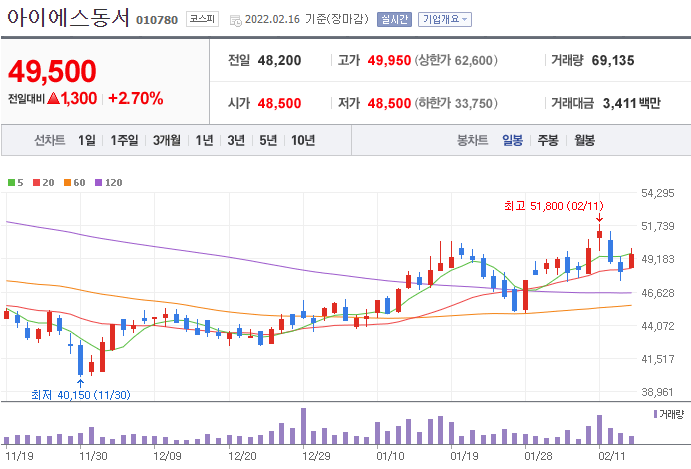The width and height of the screenshot is (691, 469).
Task: Click the 최고 51,800 (02/11) annotation
Action: [554, 206]
